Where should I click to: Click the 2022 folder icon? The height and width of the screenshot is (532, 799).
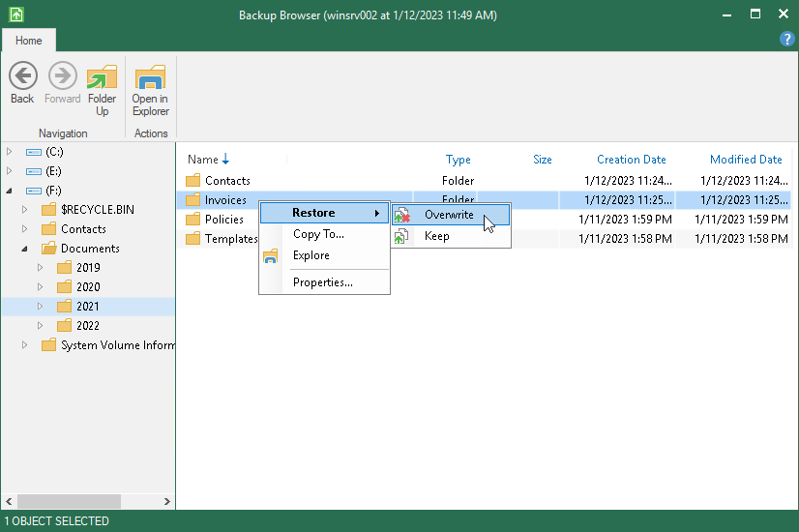[x=64, y=326]
